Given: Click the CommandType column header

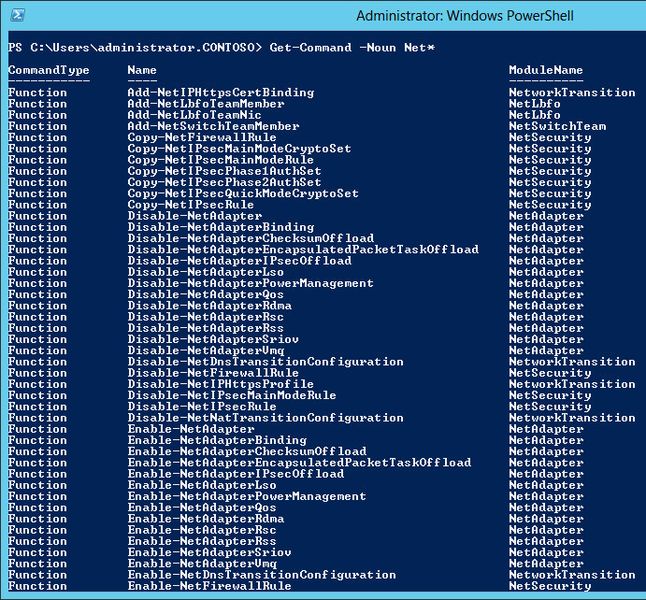Looking at the screenshot, I should 49,70.
